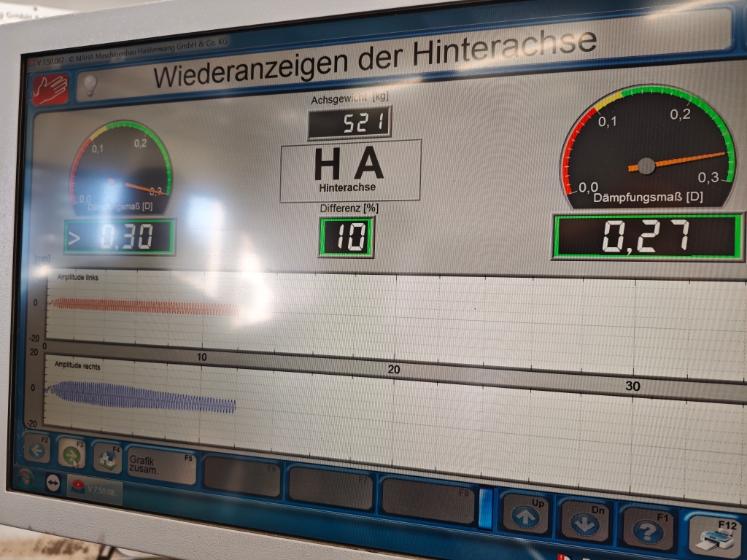Click the Achsgewicht value display 521
Image resolution: width=747 pixels, height=560 pixels.
point(349,122)
